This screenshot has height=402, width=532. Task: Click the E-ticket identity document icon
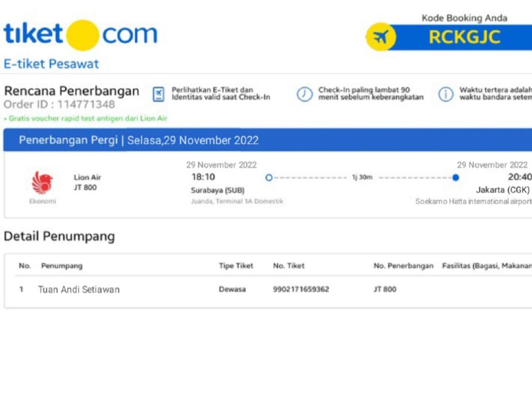pos(159,94)
